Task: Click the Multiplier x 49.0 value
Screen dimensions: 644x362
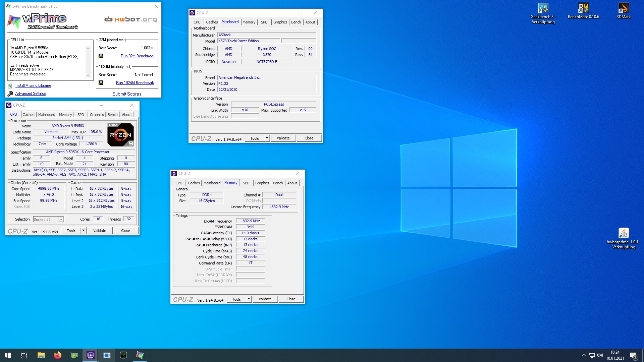Action: (49, 195)
